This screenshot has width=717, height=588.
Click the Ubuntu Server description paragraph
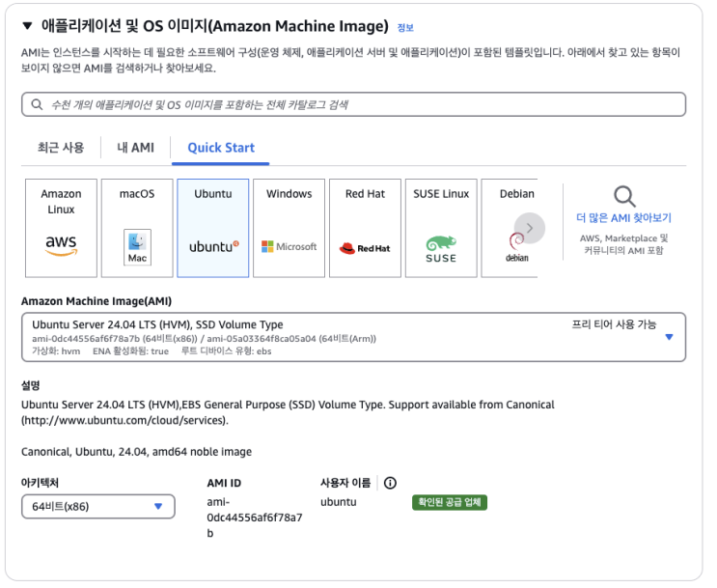pos(288,412)
